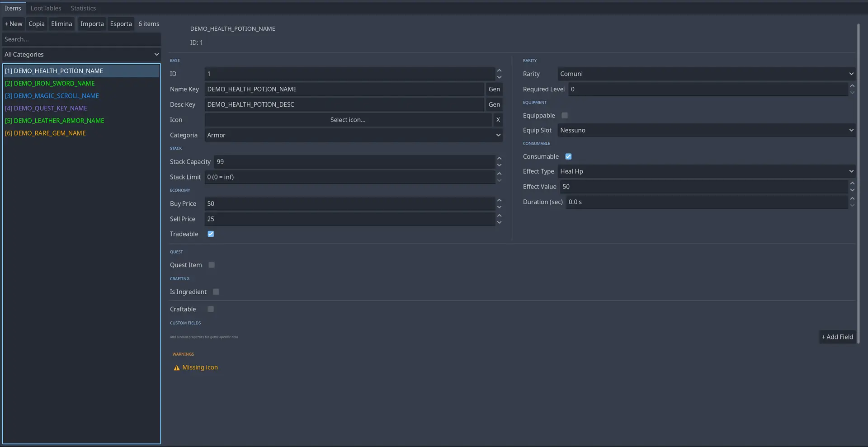Switch to the LootTables tab

click(46, 8)
